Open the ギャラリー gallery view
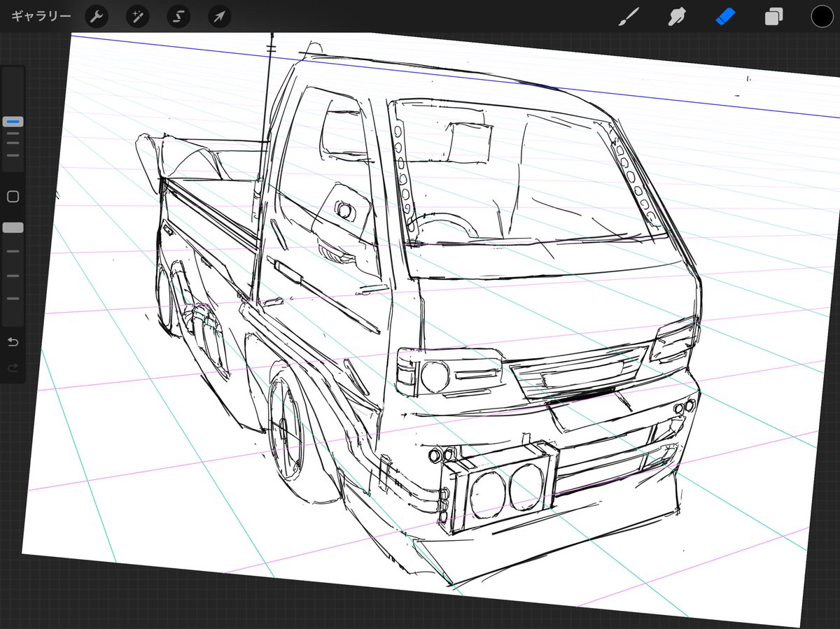 pos(41,15)
